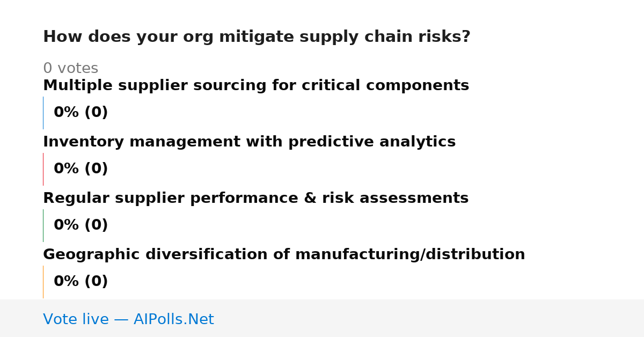
Task: Click the poll question about supply chain risks
Action: point(257,37)
